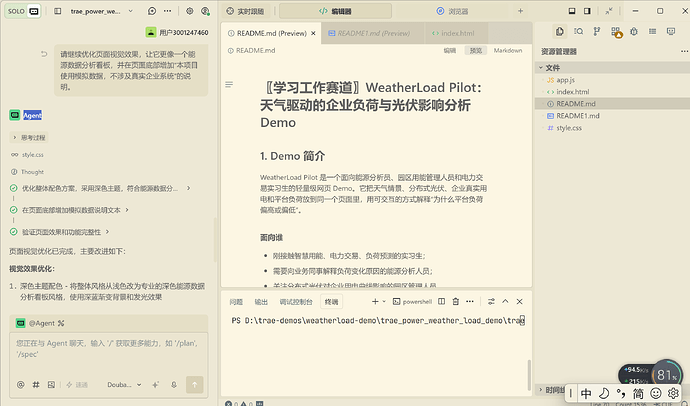Open the search panel icon

[x=578, y=31]
